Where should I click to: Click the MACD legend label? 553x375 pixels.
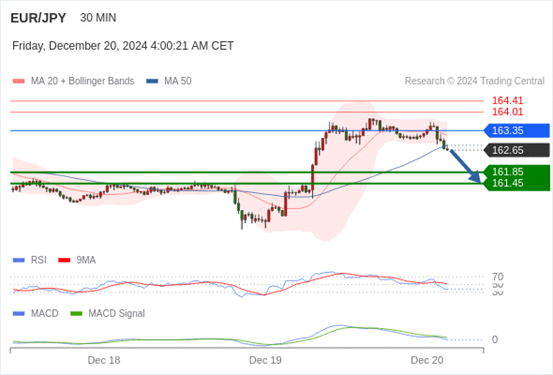(x=44, y=314)
